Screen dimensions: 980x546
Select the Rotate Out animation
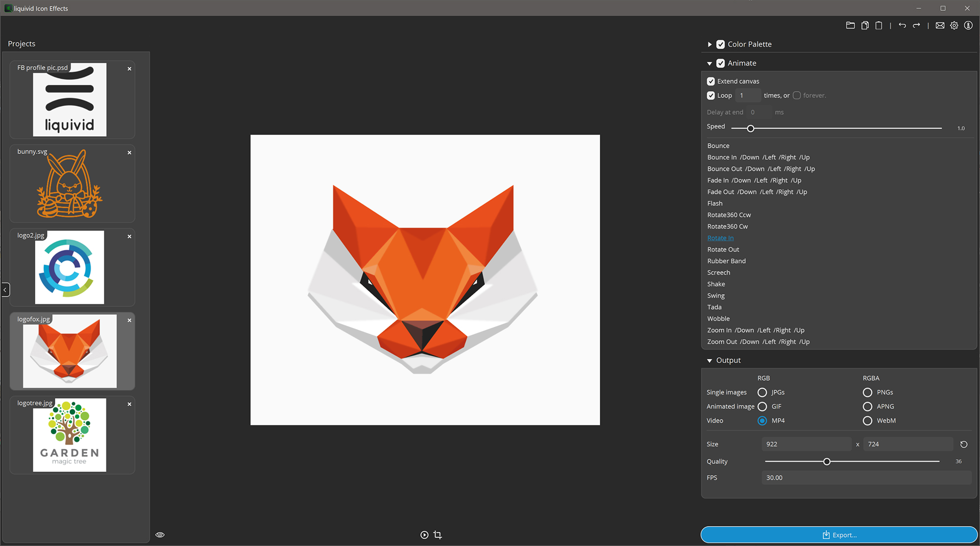tap(723, 249)
